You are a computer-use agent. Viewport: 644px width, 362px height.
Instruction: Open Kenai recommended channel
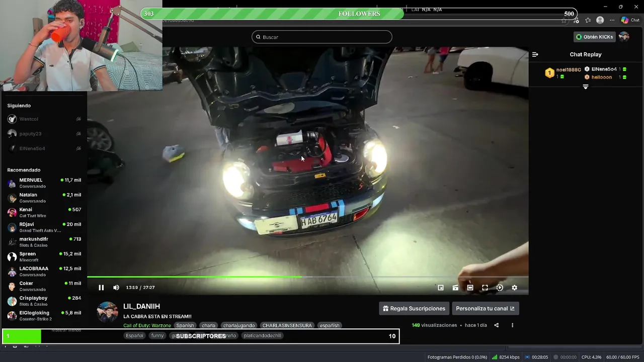pos(44,212)
